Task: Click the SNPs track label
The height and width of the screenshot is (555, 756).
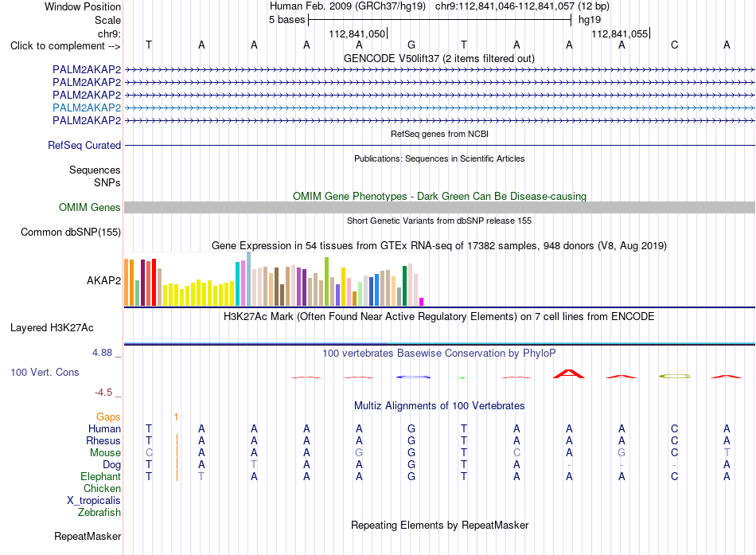Action: 107,183
